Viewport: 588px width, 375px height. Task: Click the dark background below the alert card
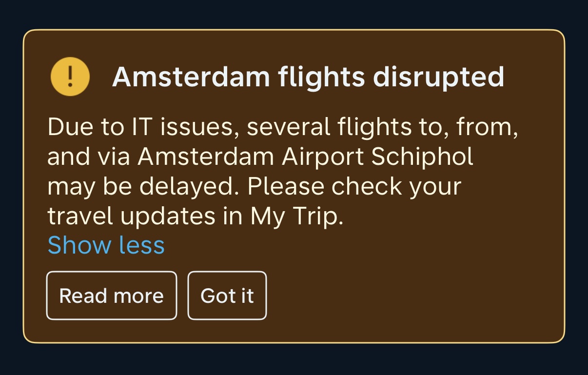tap(294, 360)
